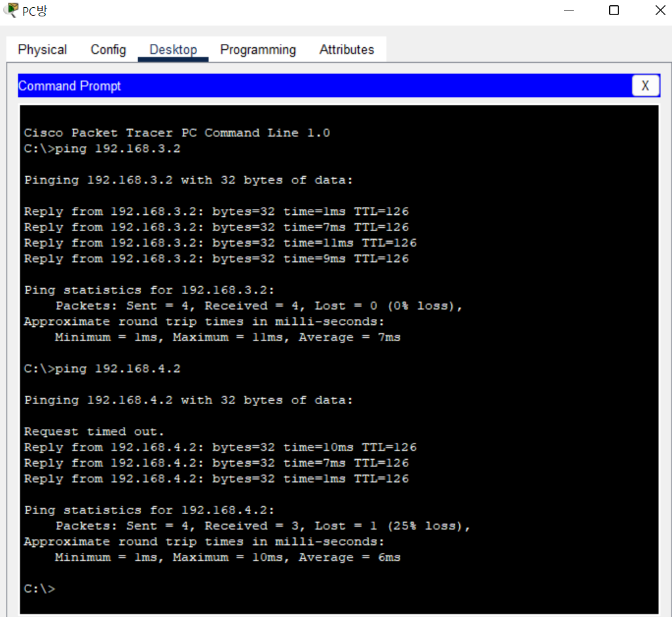
Task: Open the Programming tab
Action: [x=258, y=50]
